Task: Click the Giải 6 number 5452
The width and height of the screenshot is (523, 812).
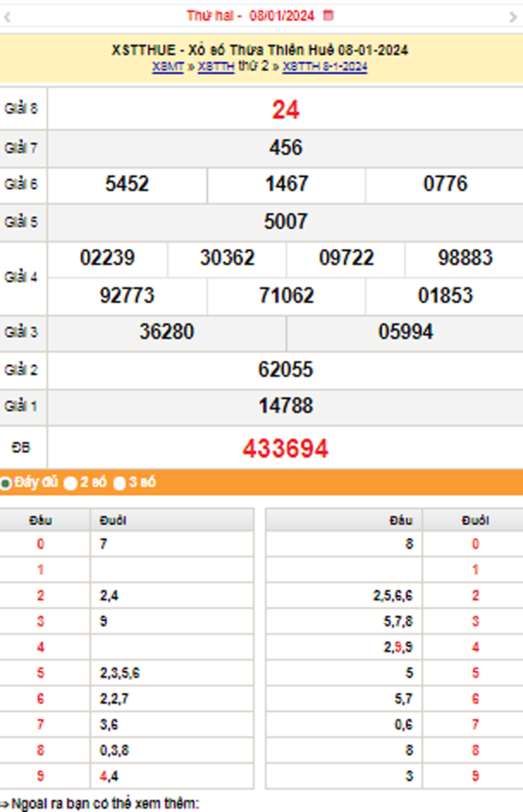Action: pos(127,184)
